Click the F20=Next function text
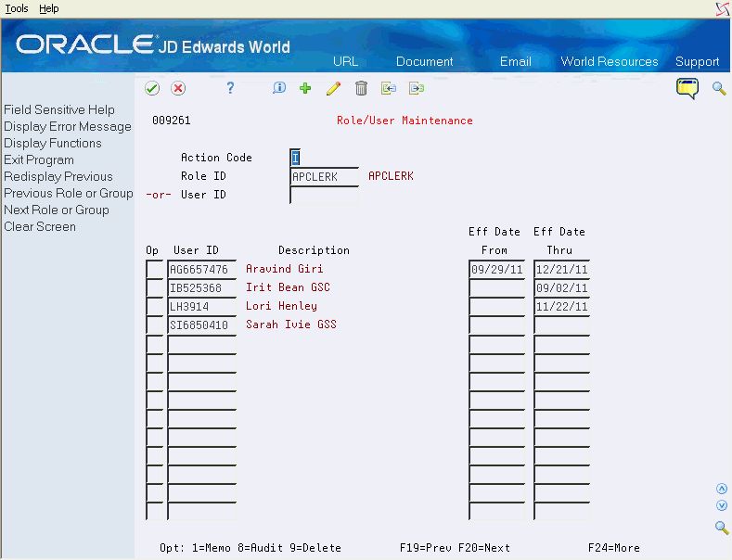Image resolution: width=732 pixels, height=560 pixels. [x=484, y=548]
